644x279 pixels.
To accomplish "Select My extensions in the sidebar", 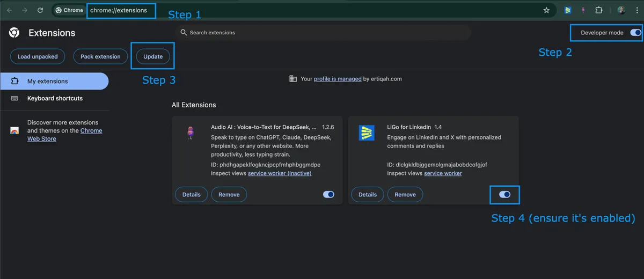I will 48,82.
